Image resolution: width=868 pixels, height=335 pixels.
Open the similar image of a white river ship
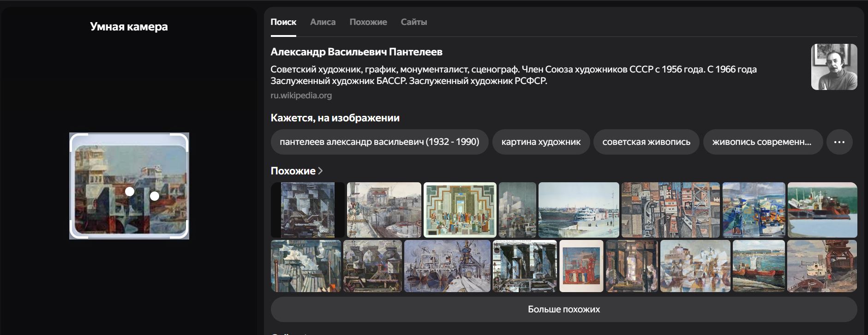click(579, 210)
